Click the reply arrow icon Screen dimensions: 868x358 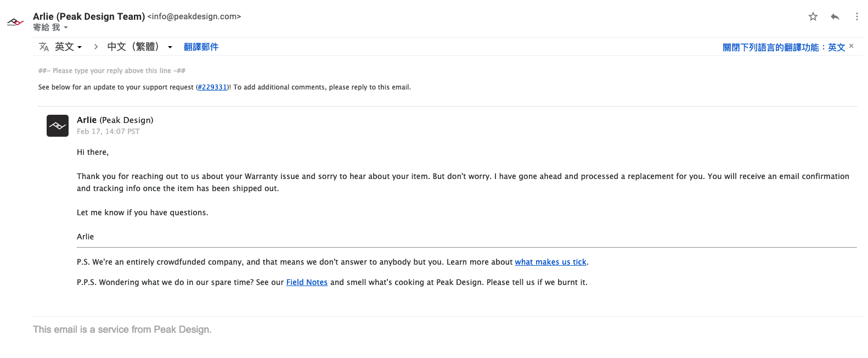click(835, 16)
